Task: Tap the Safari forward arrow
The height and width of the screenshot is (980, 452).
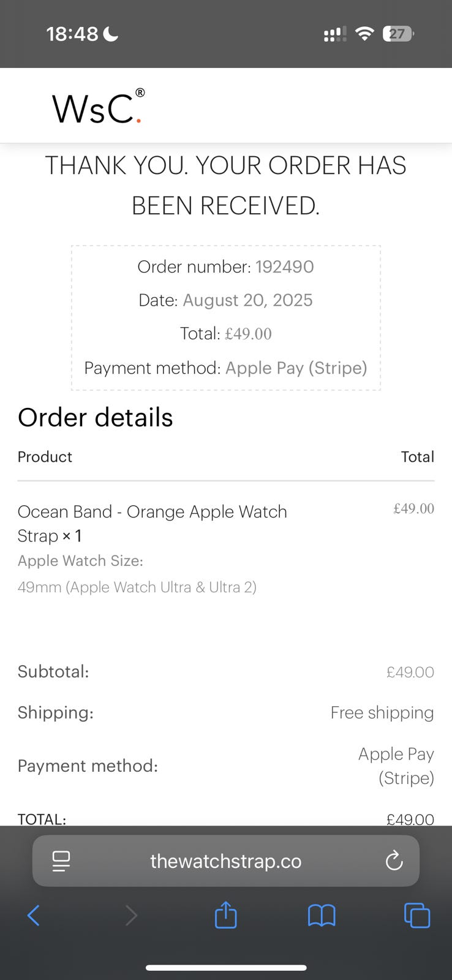Action: 131,916
